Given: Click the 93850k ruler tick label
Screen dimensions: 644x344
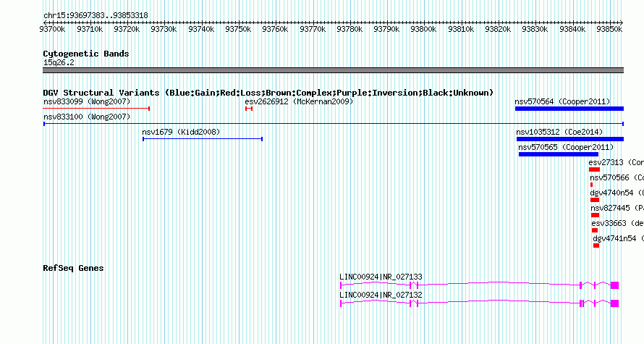Looking at the screenshot, I should (x=609, y=29).
